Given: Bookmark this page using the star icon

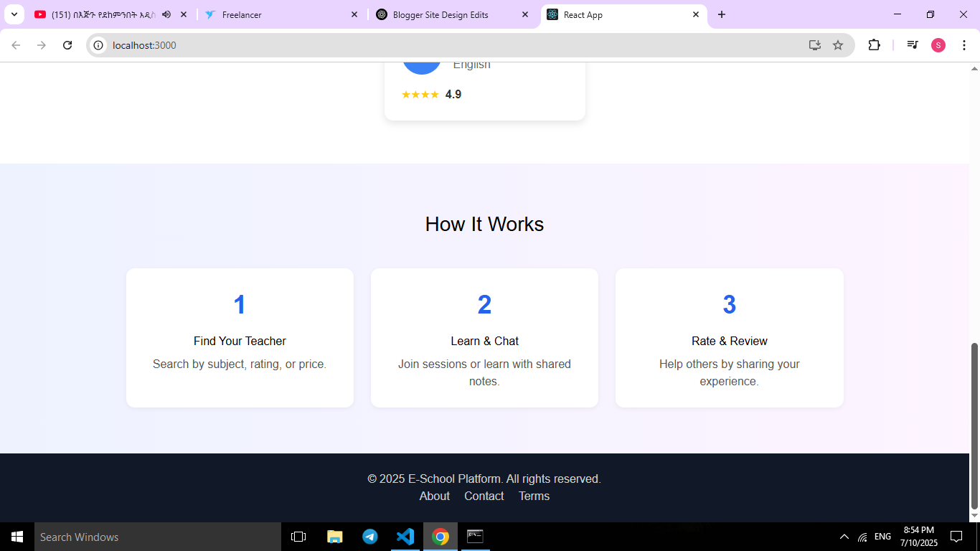Looking at the screenshot, I should point(837,45).
